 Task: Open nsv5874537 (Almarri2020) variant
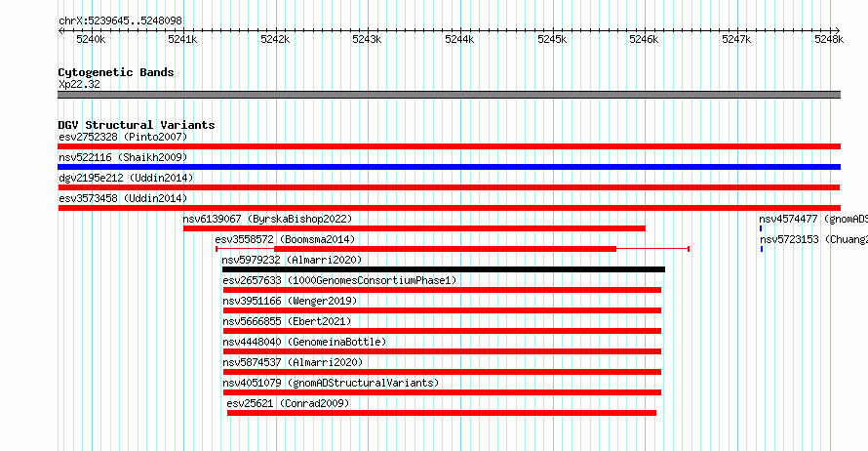[x=293, y=362]
